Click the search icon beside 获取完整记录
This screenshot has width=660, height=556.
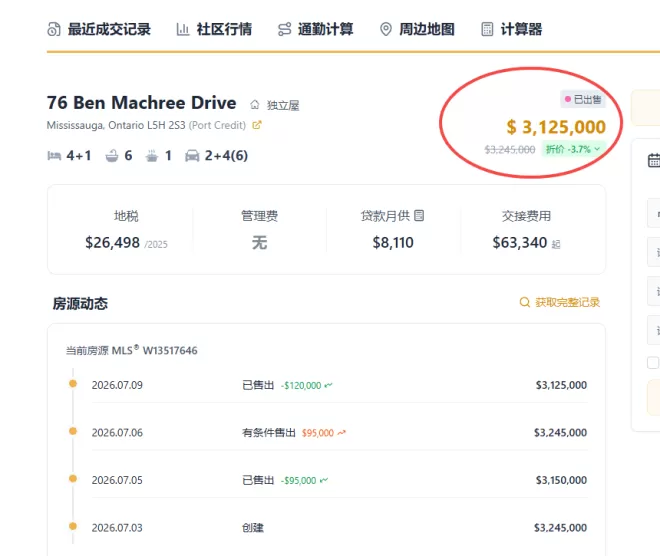tap(524, 302)
